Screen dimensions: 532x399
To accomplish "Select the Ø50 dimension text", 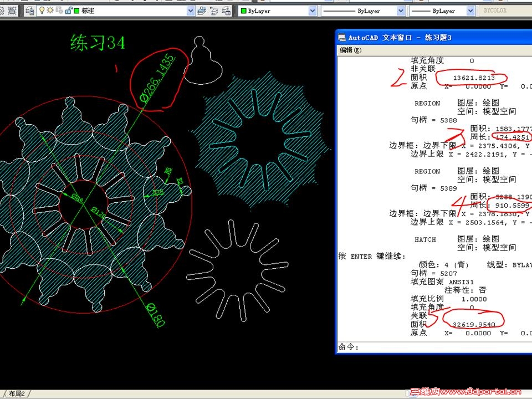I will coord(78,198).
